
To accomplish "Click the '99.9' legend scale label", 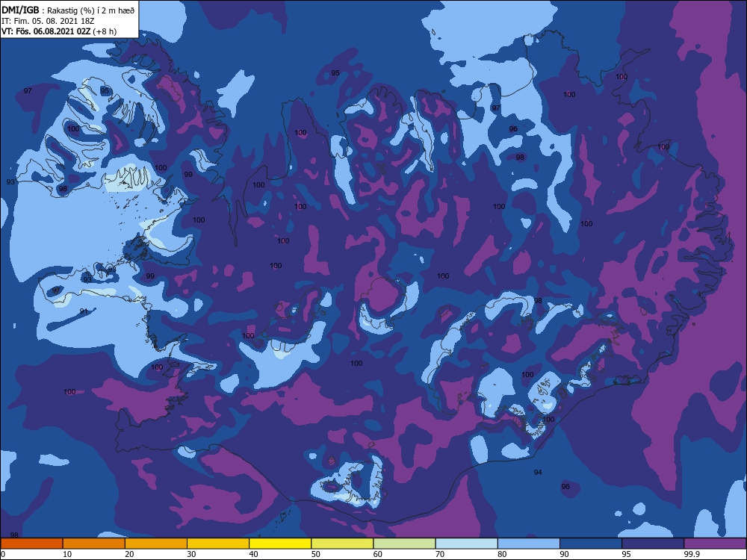I will click(692, 554).
